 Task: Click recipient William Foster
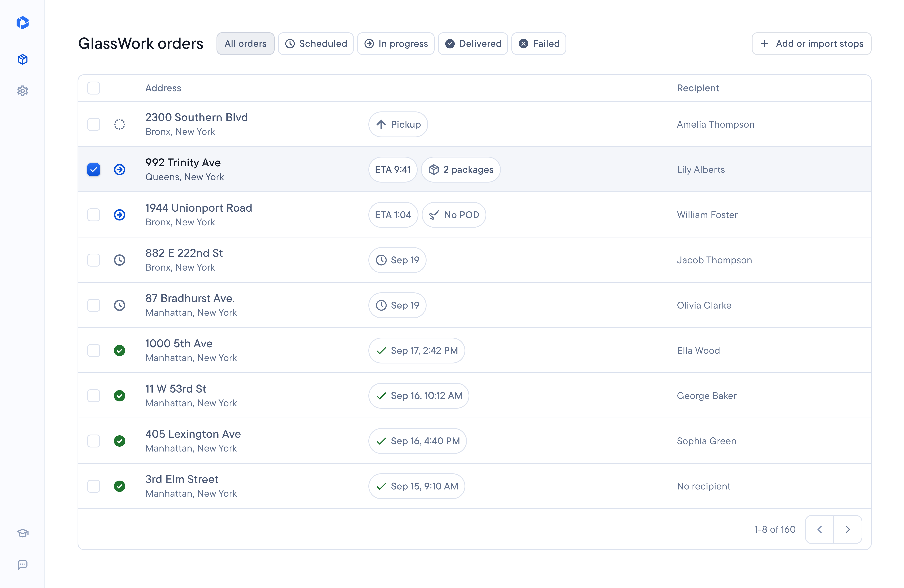[707, 215]
